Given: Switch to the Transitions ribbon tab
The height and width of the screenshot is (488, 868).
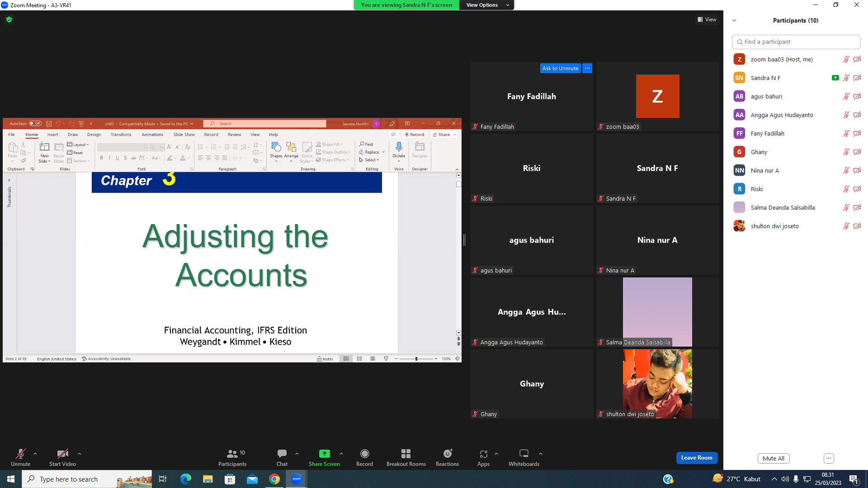Looking at the screenshot, I should [121, 135].
